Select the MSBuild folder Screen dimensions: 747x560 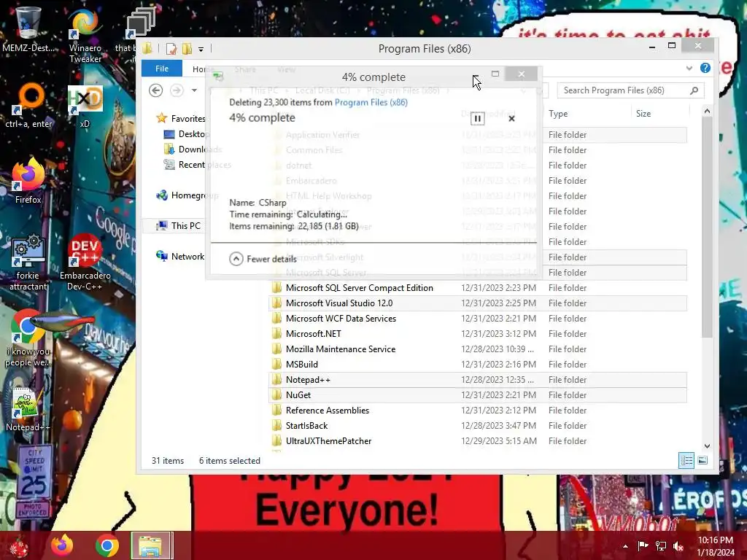coord(478,365)
